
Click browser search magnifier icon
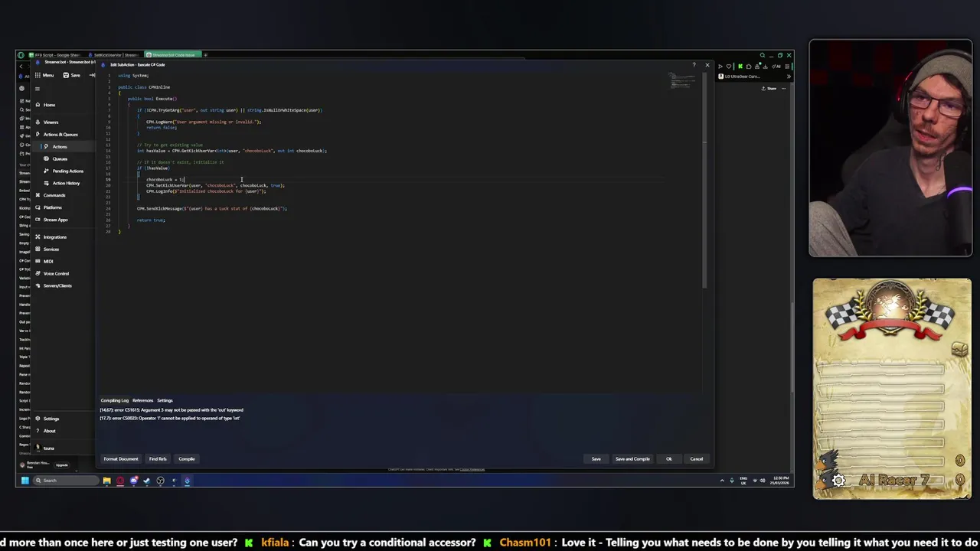(x=762, y=55)
